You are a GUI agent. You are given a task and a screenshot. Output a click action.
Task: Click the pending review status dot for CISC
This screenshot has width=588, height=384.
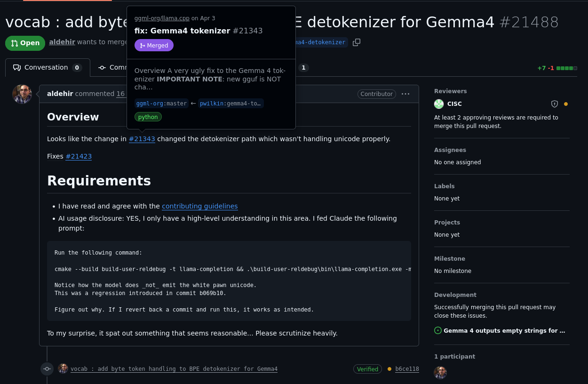(566, 104)
